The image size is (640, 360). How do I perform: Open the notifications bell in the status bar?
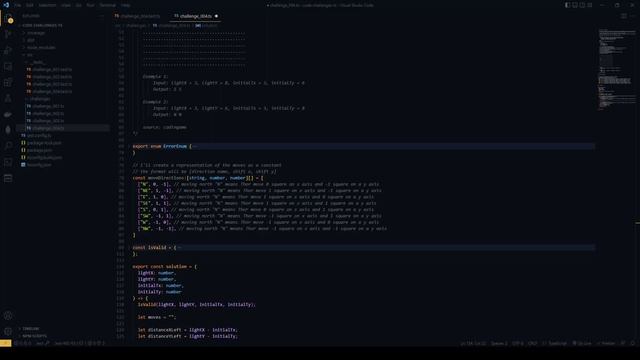point(633,343)
